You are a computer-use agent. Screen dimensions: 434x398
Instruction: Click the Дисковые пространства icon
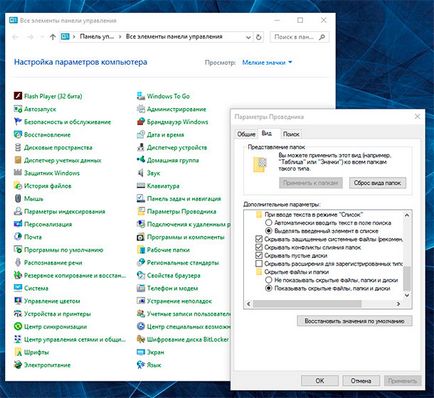(18, 147)
